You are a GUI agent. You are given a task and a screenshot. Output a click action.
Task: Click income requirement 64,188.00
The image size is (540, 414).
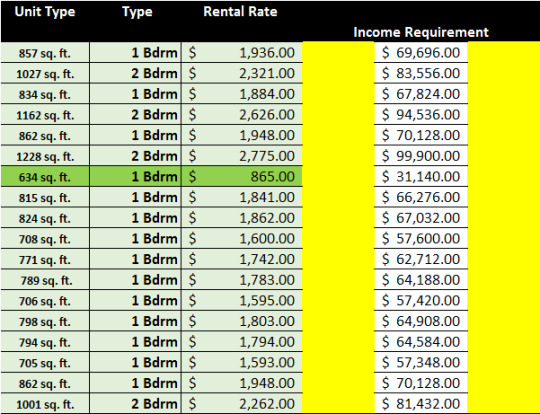(421, 280)
